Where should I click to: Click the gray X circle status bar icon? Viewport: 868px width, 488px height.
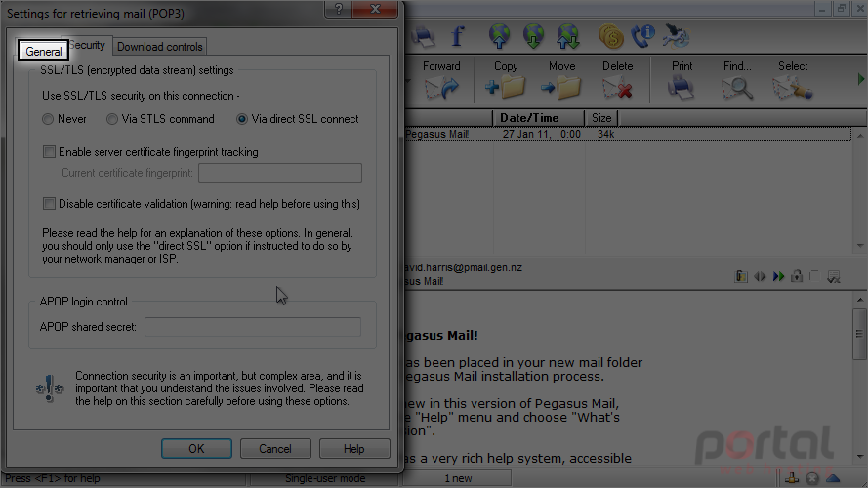pyautogui.click(x=812, y=478)
